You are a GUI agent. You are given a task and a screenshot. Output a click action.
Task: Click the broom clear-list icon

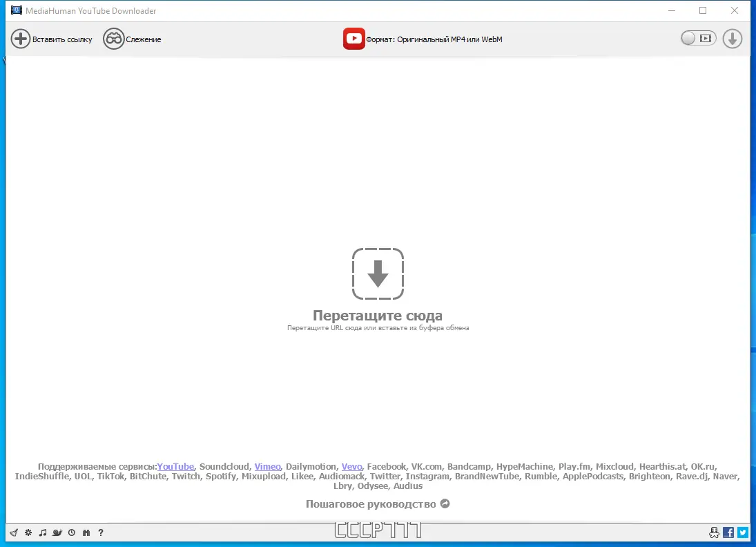14,532
